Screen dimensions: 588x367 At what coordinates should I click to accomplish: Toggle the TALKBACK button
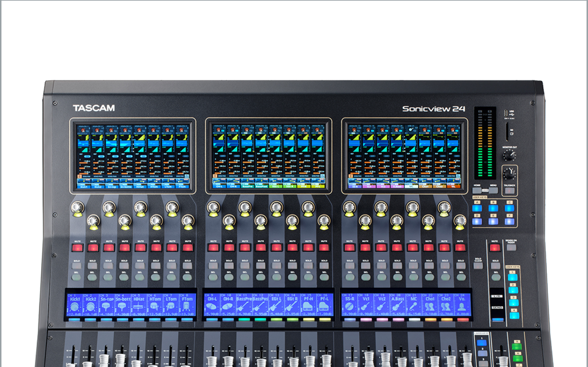click(x=509, y=191)
